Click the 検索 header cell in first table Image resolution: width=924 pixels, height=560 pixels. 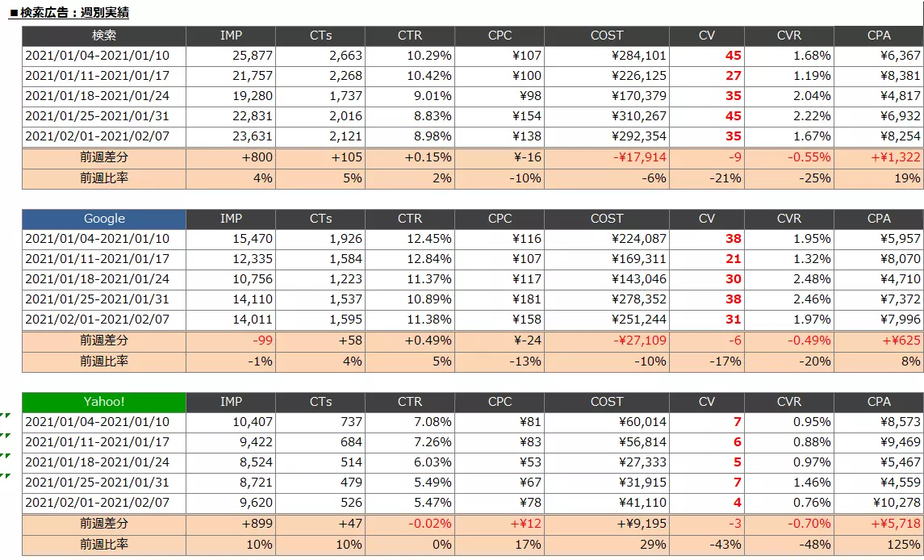104,36
